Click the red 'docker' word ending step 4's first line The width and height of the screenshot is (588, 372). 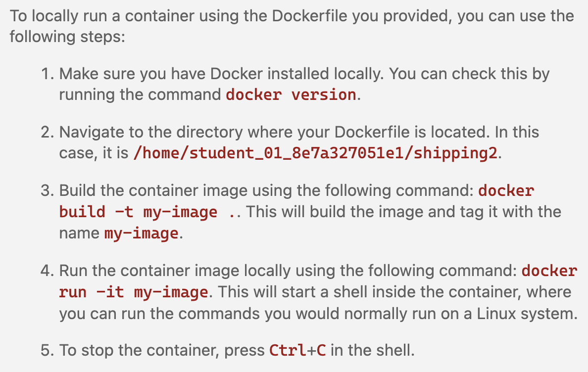[549, 271]
